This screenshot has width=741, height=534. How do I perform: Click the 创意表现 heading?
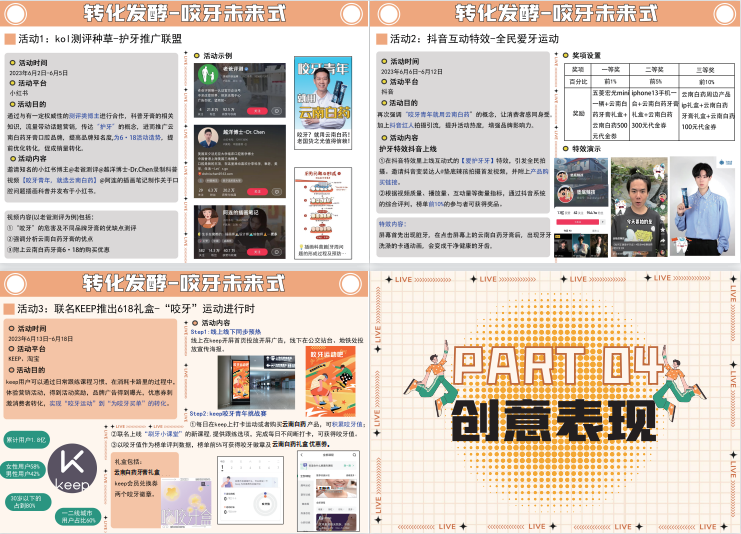[554, 420]
